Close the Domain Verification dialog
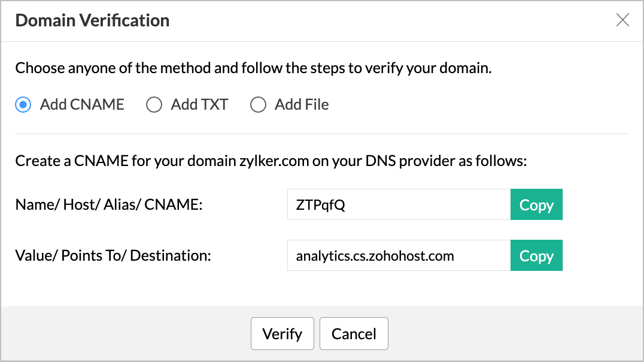 (622, 20)
